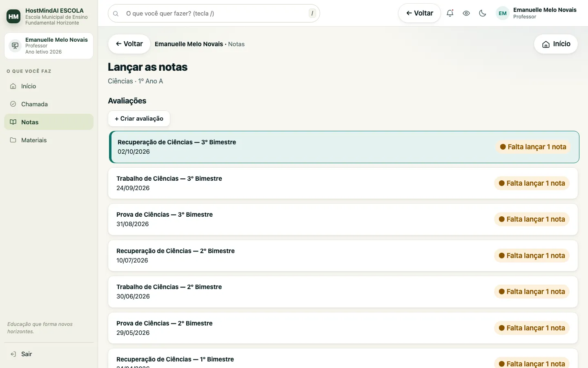Click the date 24/09/2026
Viewport: 588px width, 368px height.
click(x=133, y=188)
